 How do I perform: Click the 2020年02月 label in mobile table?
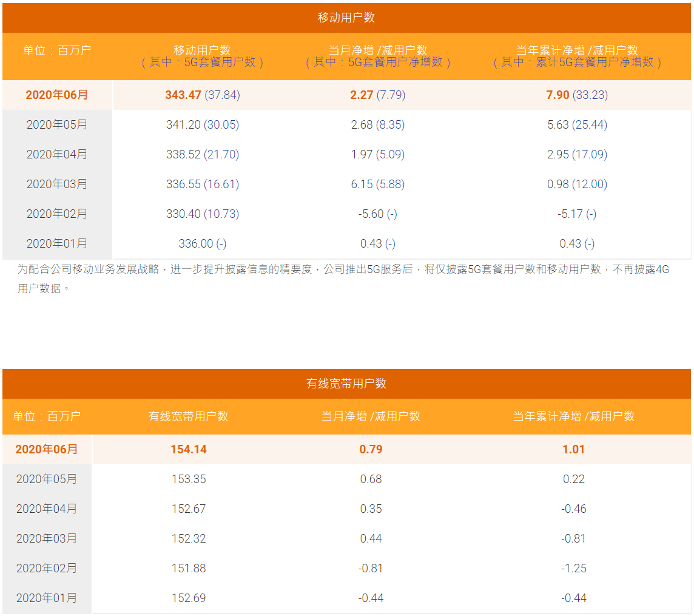pyautogui.click(x=56, y=214)
